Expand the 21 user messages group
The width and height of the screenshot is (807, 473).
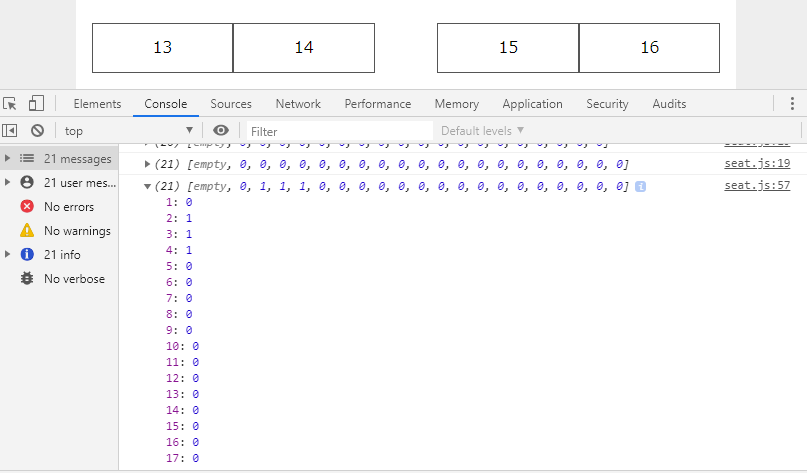[7, 182]
